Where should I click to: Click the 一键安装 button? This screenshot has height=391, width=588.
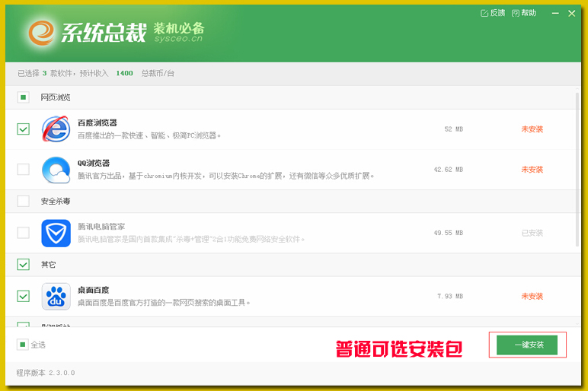pyautogui.click(x=527, y=345)
